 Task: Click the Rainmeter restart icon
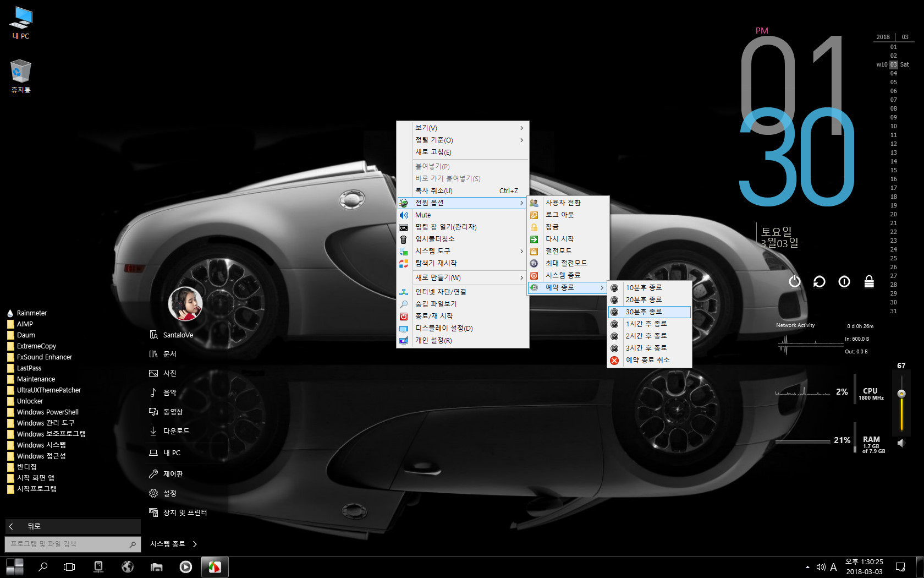coord(819,281)
